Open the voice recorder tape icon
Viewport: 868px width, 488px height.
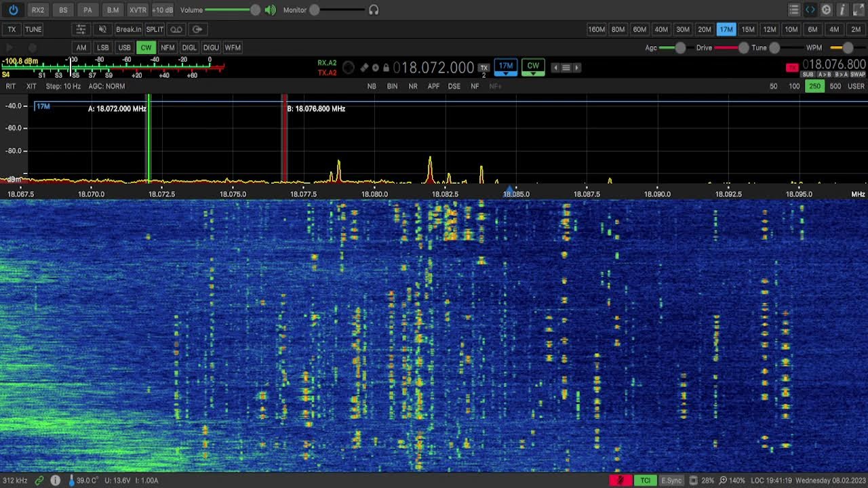[x=176, y=29]
